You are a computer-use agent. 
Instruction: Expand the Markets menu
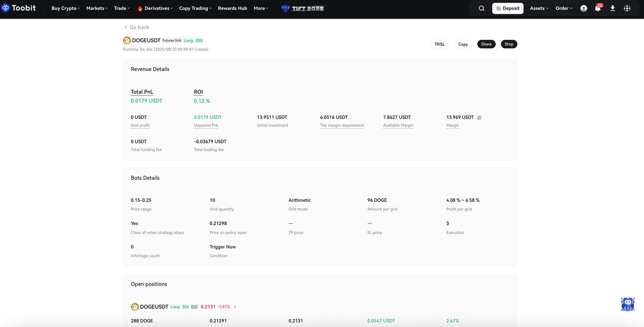(97, 9)
